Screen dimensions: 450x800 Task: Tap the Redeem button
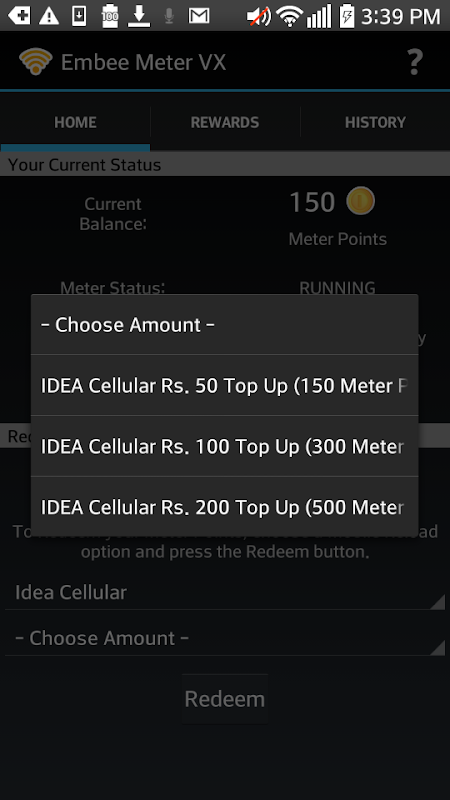[225, 698]
